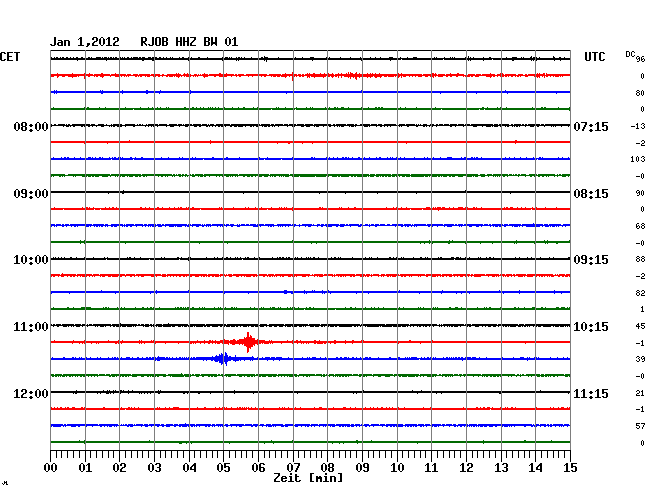Click the DC value "21"
This screenshot has width=650, height=494.
point(640,393)
